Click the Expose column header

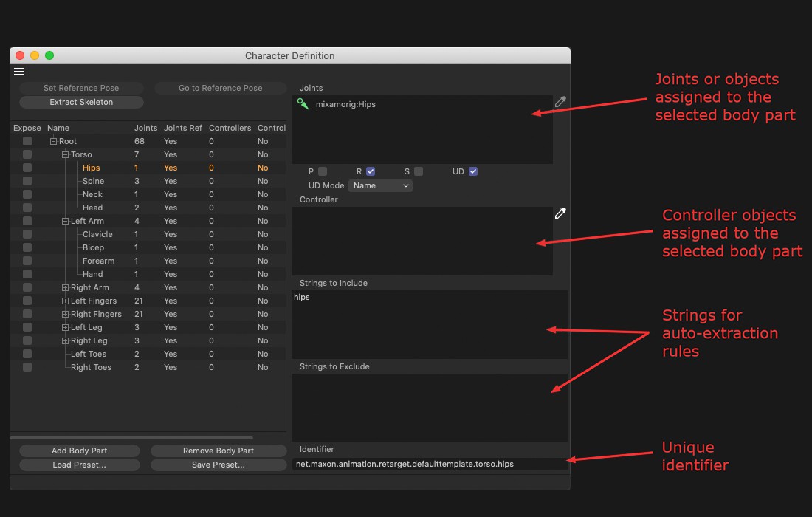[x=27, y=128]
